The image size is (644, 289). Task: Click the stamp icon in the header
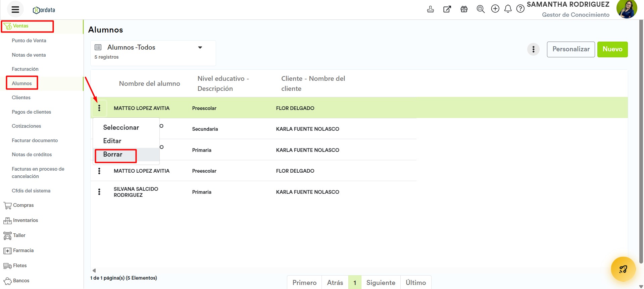click(430, 9)
